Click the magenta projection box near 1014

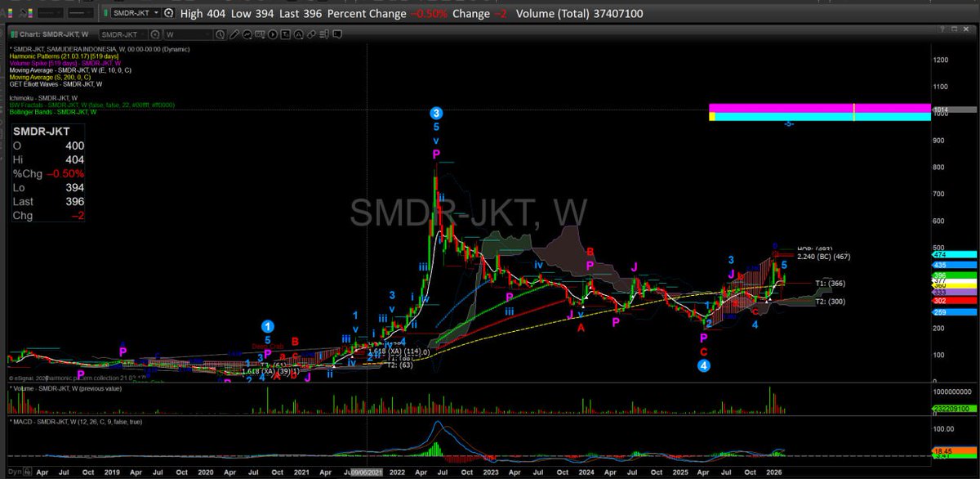click(819, 108)
